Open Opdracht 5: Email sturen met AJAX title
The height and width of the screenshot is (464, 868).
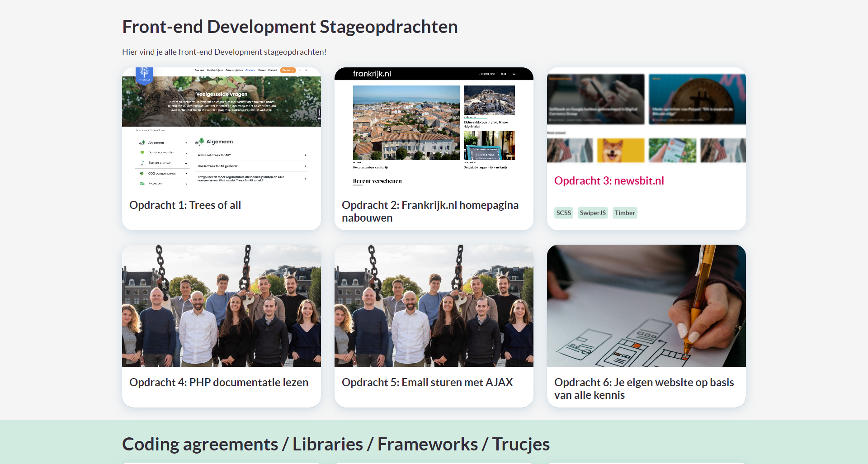click(x=427, y=382)
